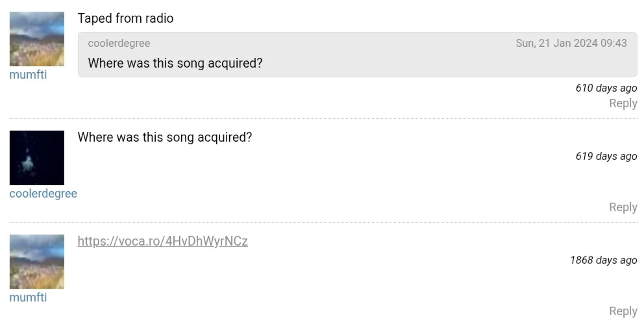Reply to the voca.ro link comment
The image size is (644, 323).
click(x=623, y=311)
